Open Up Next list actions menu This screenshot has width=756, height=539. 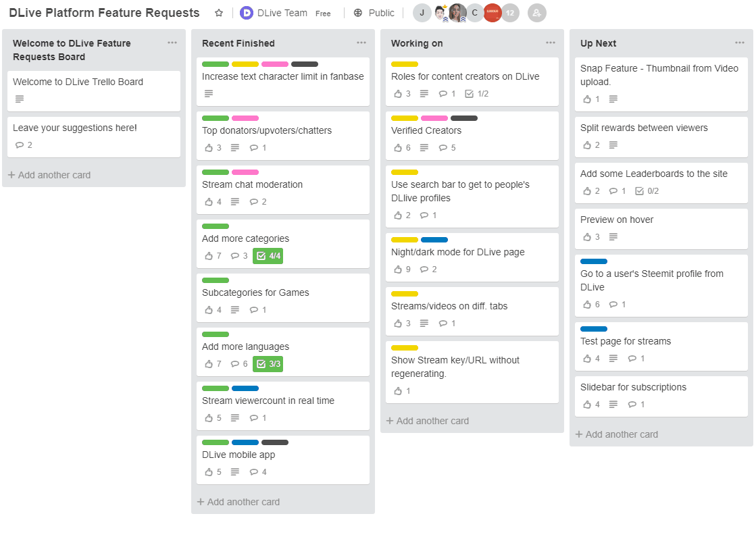(740, 43)
